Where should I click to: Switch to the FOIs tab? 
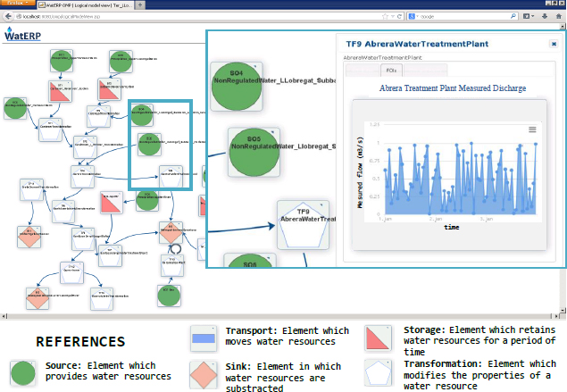click(x=391, y=71)
